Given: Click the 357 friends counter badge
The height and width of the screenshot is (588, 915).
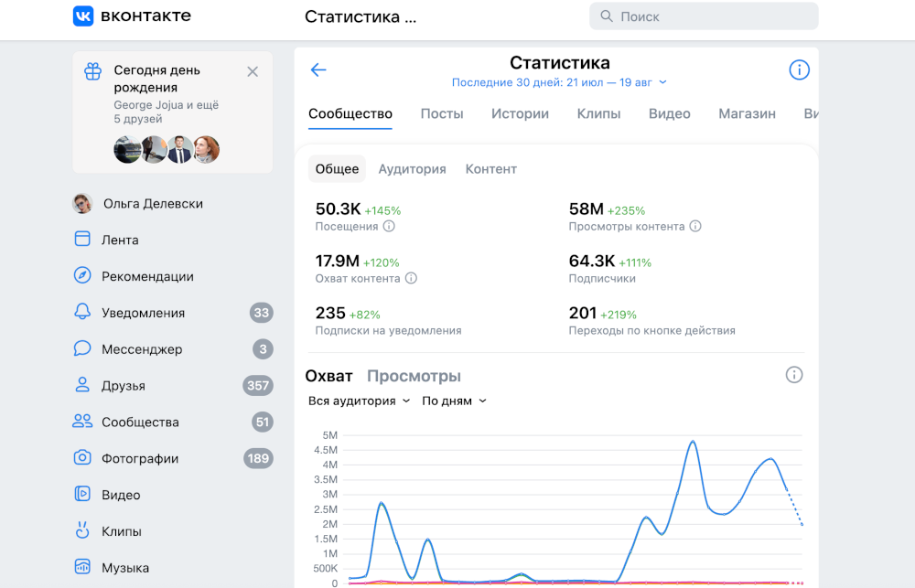Looking at the screenshot, I should 258,386.
